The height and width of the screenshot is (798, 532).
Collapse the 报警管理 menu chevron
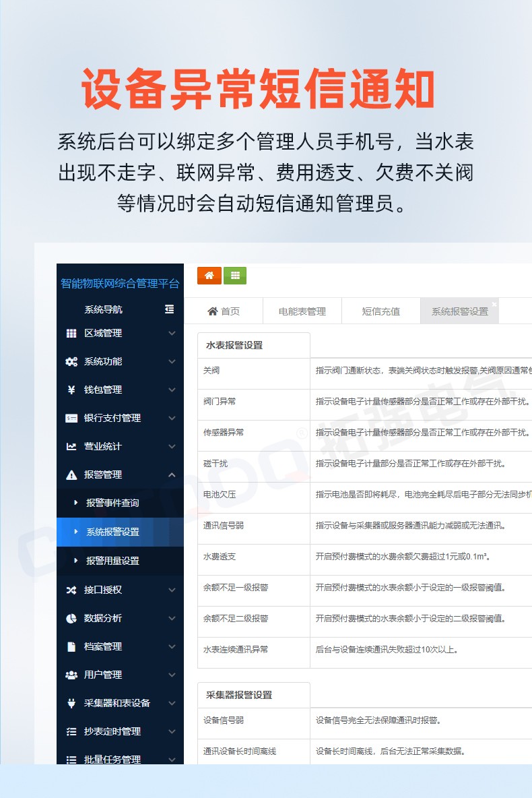click(x=172, y=475)
